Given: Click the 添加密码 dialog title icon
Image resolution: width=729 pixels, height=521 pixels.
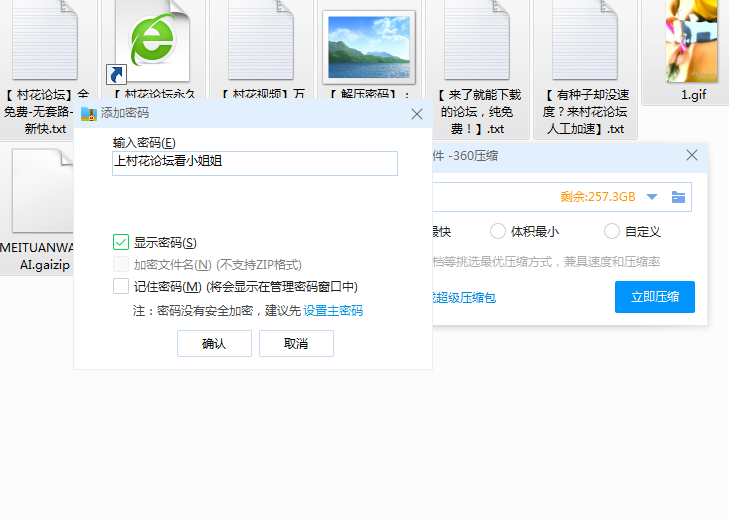Looking at the screenshot, I should point(89,114).
